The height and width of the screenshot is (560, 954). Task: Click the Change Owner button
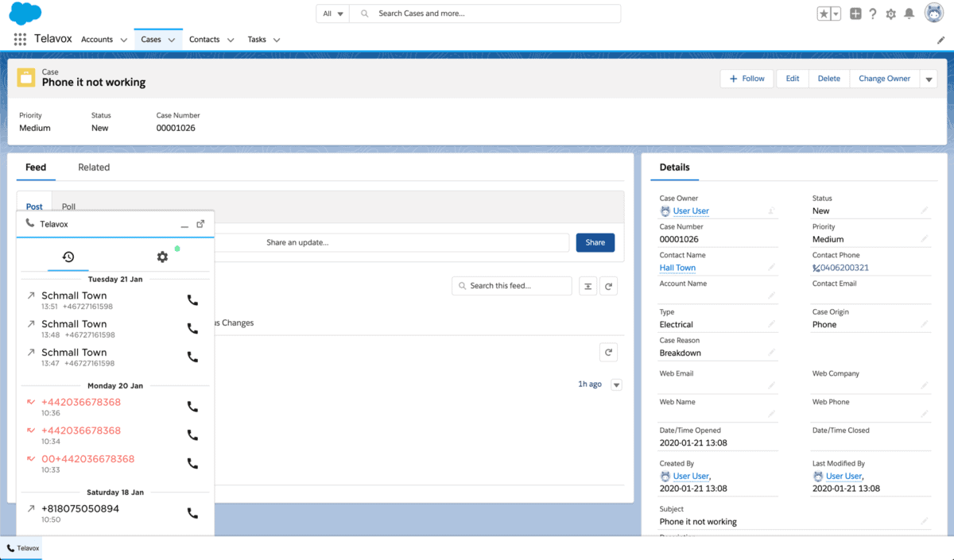(885, 79)
